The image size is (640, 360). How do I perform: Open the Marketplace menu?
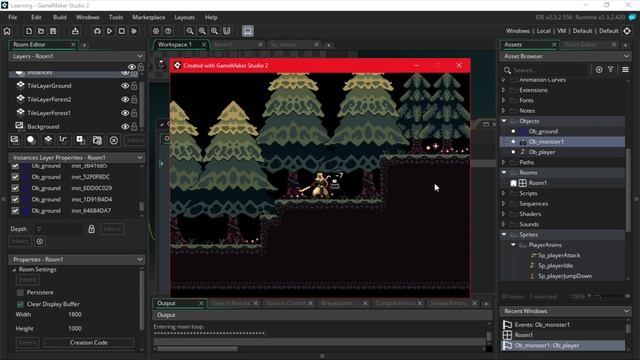point(149,17)
